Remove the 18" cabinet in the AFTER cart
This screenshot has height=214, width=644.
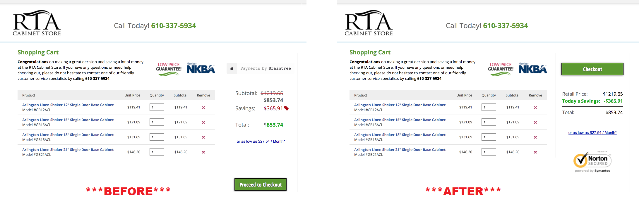point(535,137)
